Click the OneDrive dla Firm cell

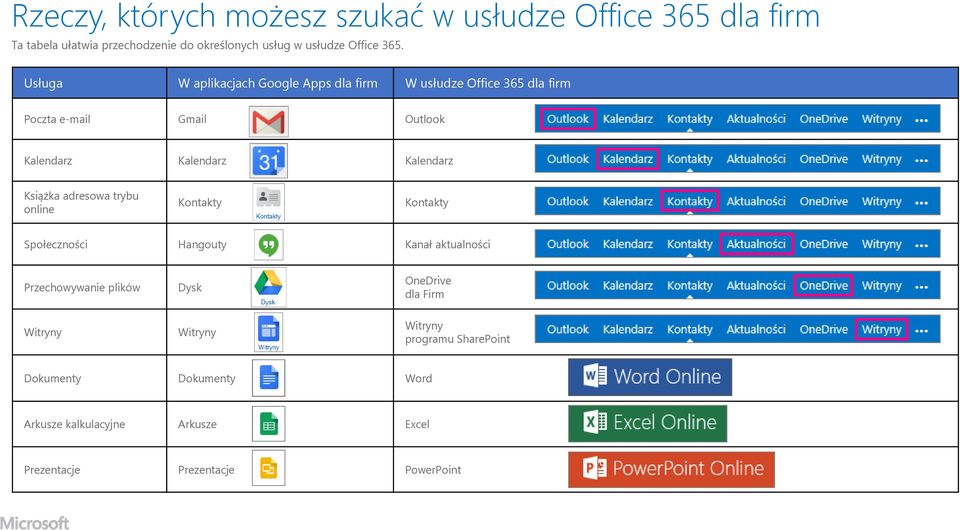[x=428, y=287]
